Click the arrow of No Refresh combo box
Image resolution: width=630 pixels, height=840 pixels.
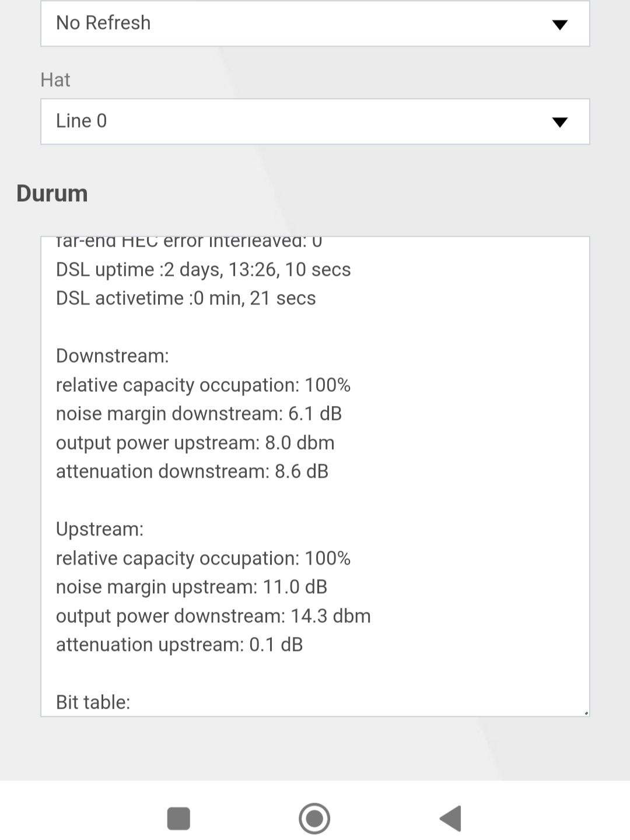(560, 24)
